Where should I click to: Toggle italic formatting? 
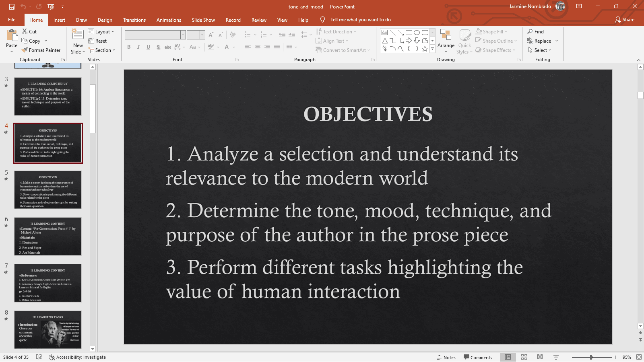(138, 47)
